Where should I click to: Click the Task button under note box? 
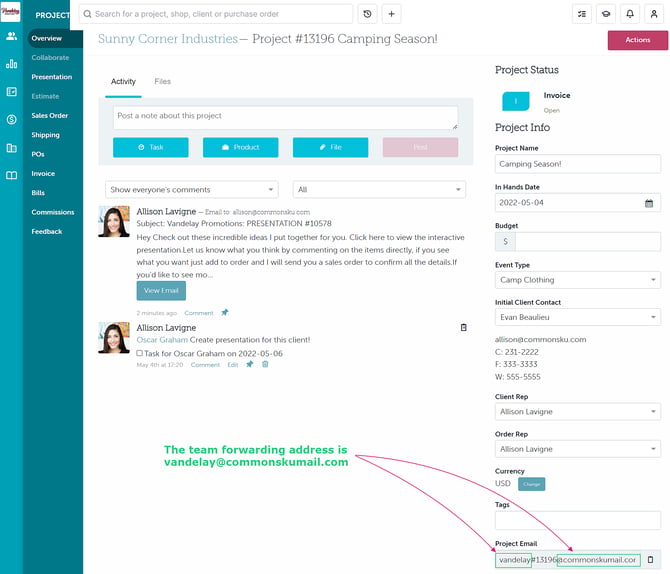click(x=150, y=147)
